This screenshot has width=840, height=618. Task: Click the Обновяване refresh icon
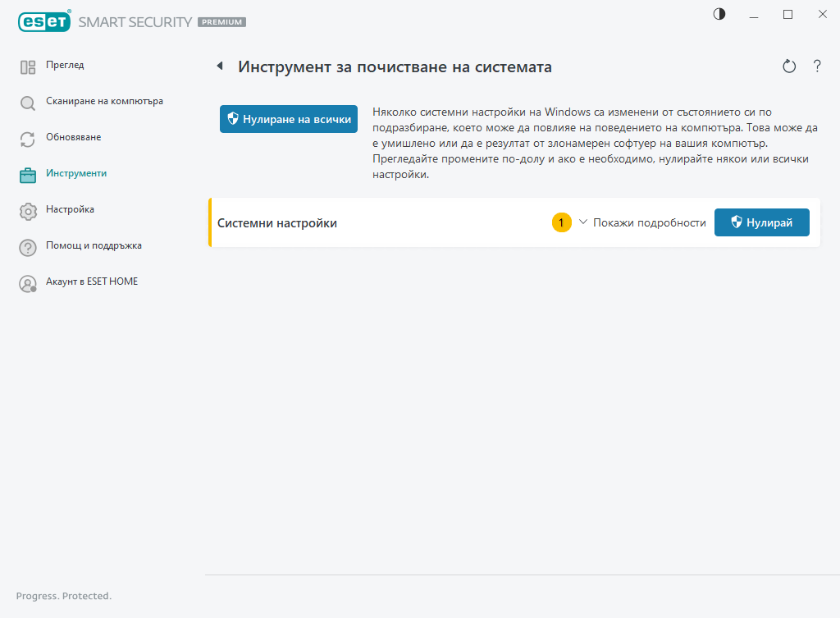[x=25, y=137]
